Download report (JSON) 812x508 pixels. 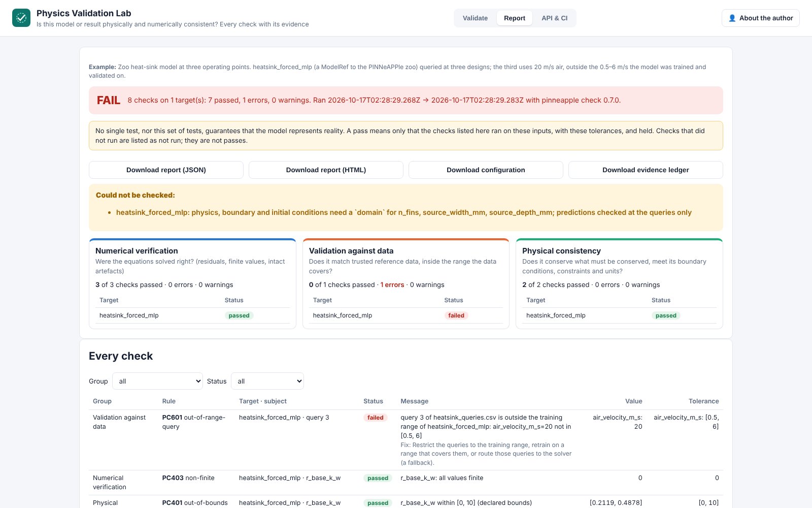[166, 170]
